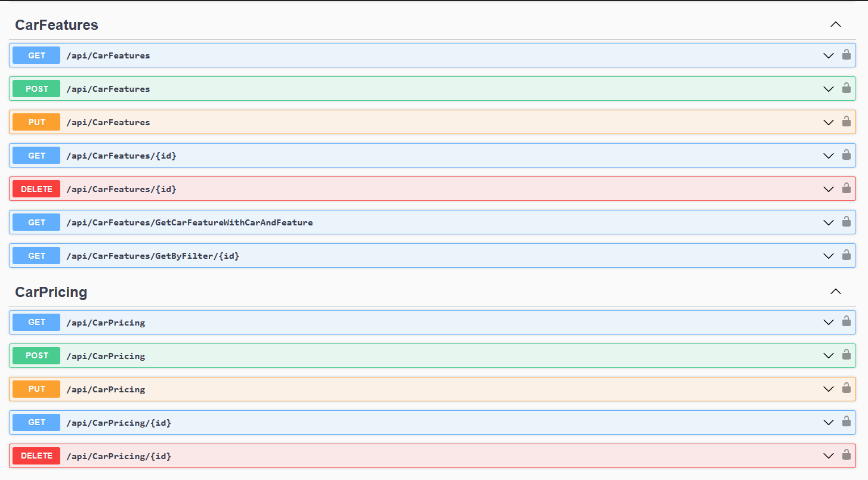Screen dimensions: 868x480
Task: Click lock icon on POST /api/CarFeatures row
Action: tap(846, 88)
